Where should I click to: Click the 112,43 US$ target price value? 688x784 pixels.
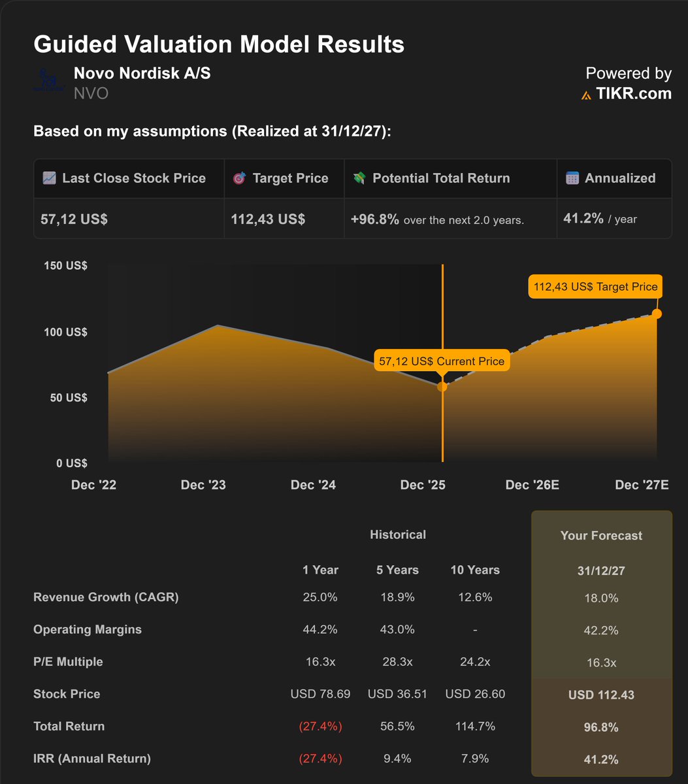268,218
